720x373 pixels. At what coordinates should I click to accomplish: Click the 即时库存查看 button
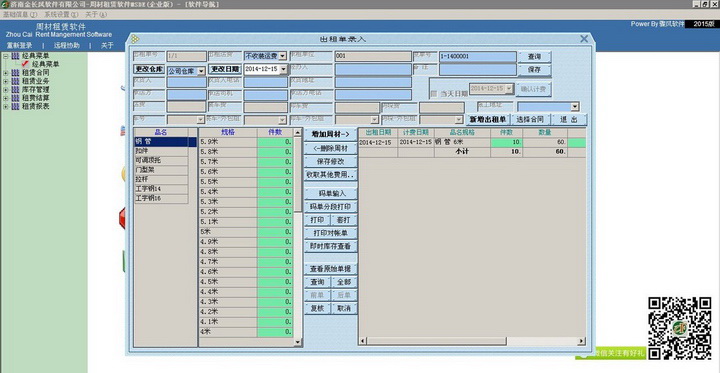(331, 246)
